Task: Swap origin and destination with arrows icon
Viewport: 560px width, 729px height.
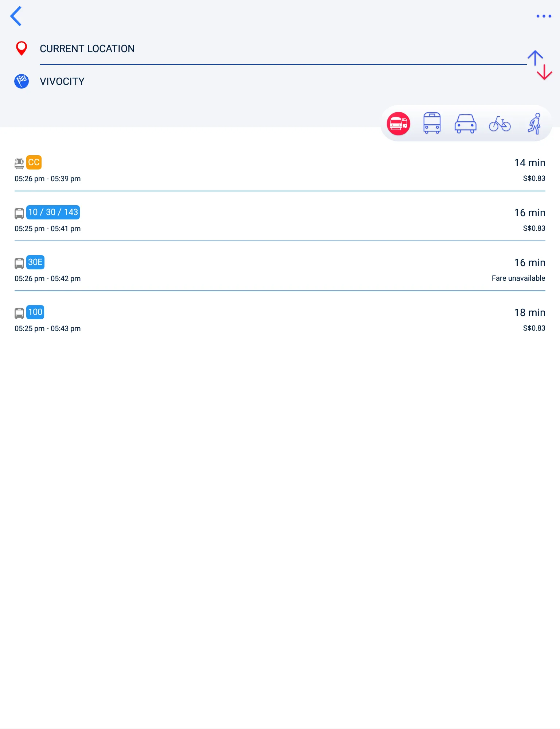Action: tap(540, 65)
